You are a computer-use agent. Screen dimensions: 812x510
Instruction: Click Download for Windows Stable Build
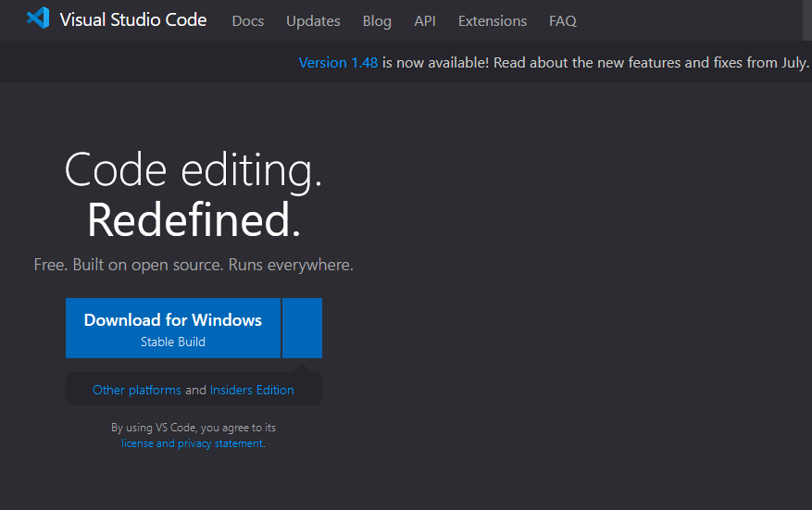coord(173,328)
